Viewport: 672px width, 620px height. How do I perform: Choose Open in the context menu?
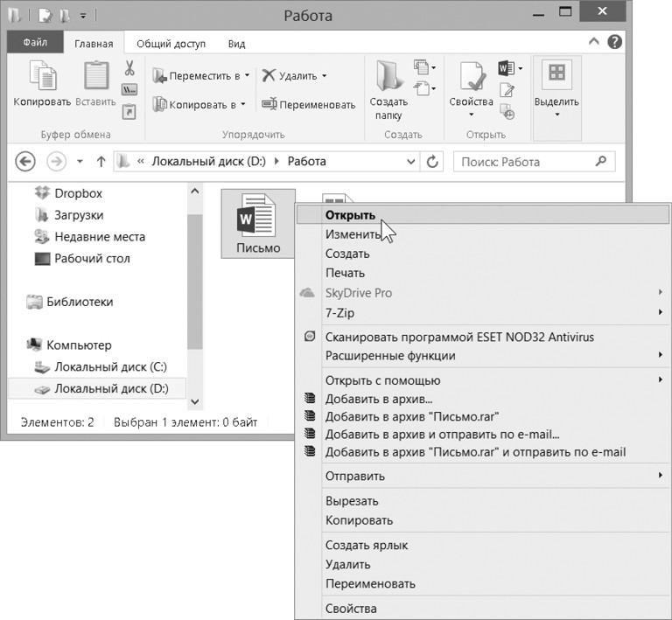click(x=350, y=214)
